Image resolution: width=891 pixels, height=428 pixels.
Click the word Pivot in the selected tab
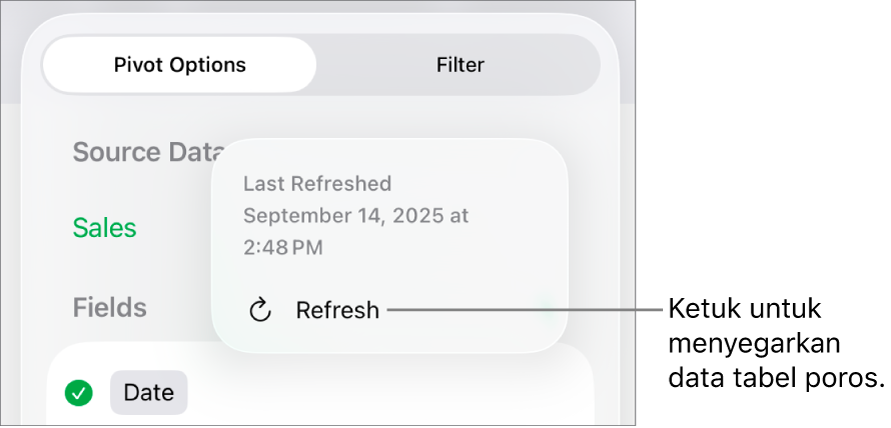[x=137, y=65]
